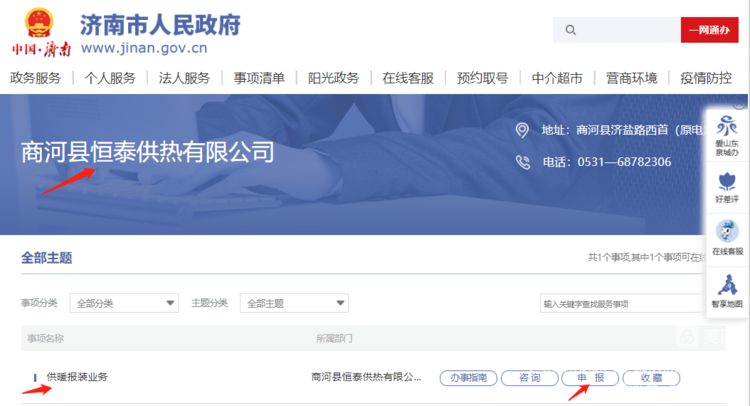Focus the top search input field
This screenshot has width=750, height=406.
(617, 30)
